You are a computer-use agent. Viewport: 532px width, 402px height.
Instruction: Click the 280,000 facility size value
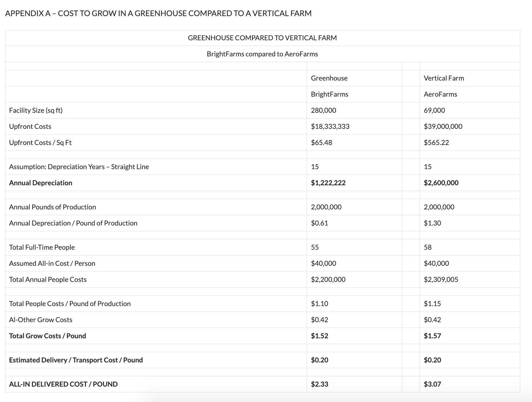(324, 110)
